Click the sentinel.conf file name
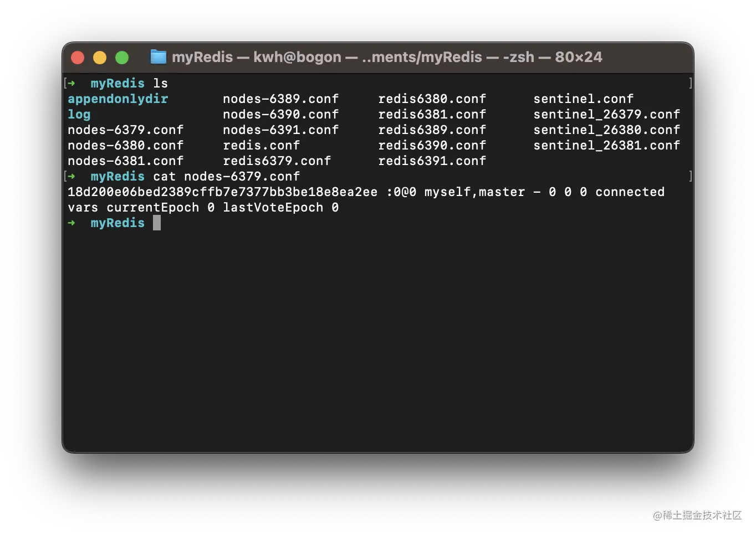Viewport: 756px width, 535px height. click(583, 99)
